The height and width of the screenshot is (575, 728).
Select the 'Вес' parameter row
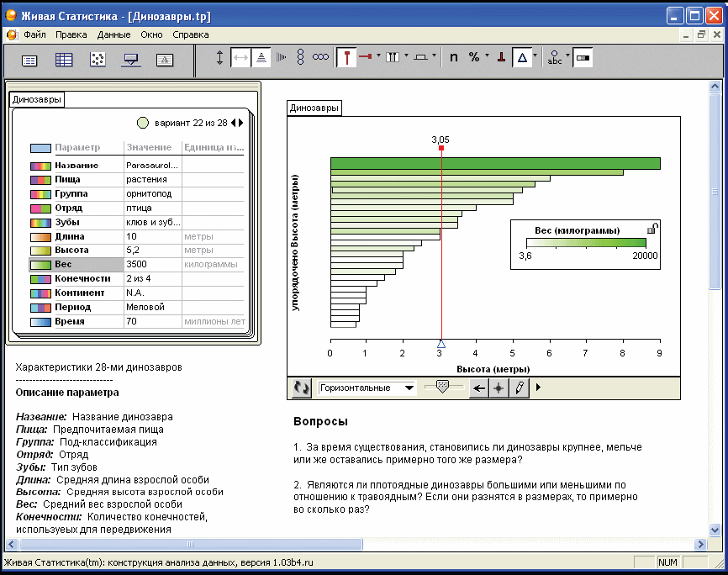pos(76,264)
